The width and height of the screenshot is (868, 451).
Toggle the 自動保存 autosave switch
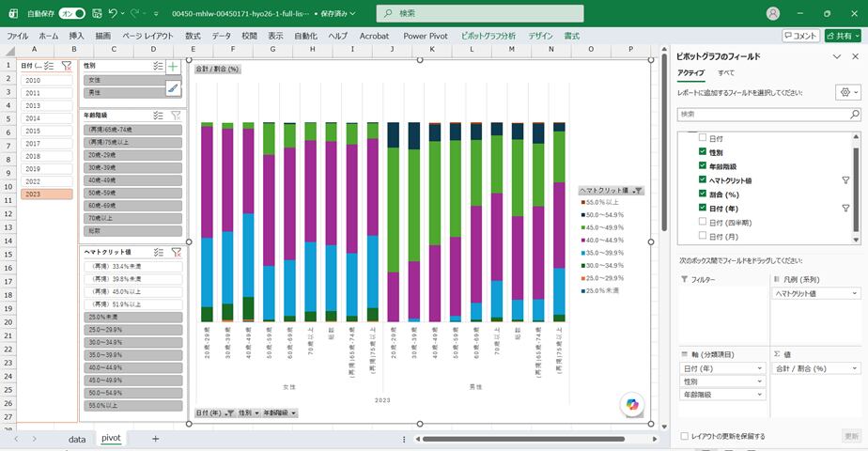72,13
